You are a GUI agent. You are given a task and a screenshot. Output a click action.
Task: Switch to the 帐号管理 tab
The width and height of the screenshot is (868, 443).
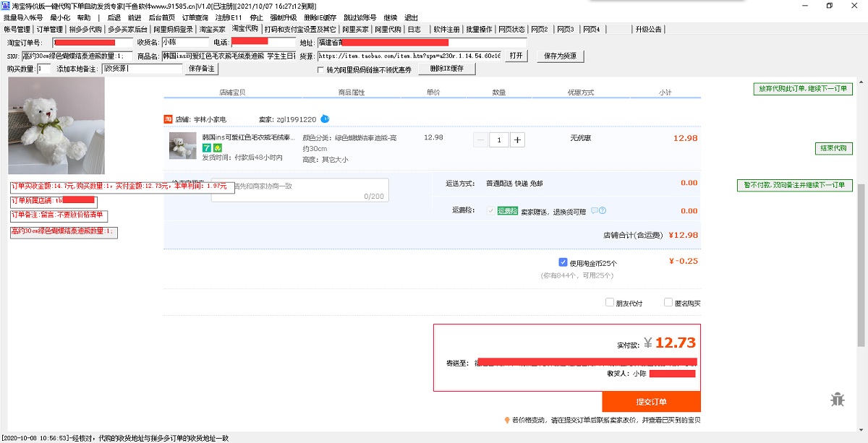(17, 30)
